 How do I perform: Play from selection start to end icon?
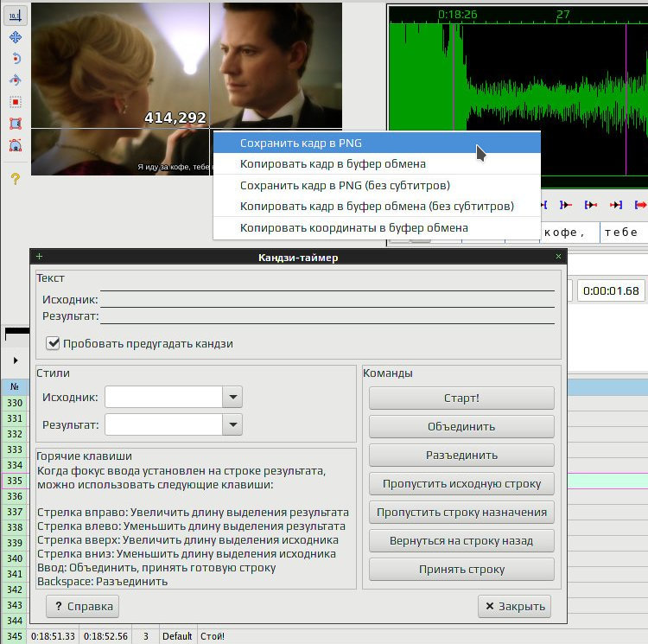click(640, 205)
